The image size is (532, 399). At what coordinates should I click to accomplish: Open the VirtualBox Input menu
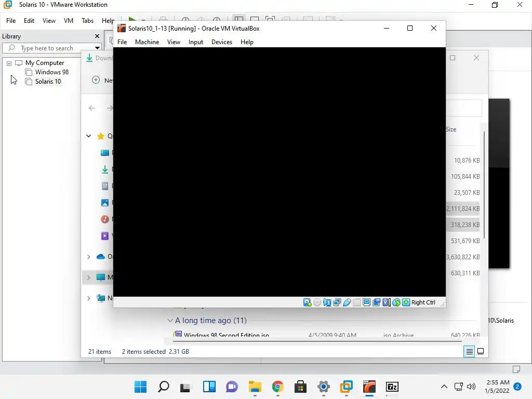pos(196,42)
